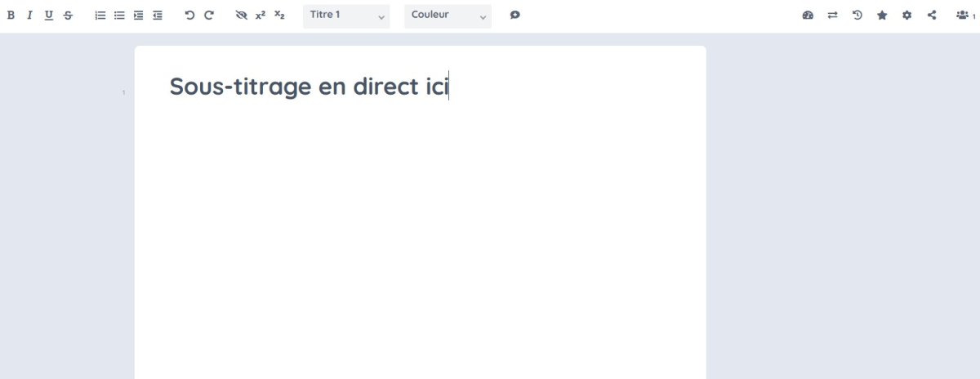
Task: Toggle bold formatting
Action: 11,16
